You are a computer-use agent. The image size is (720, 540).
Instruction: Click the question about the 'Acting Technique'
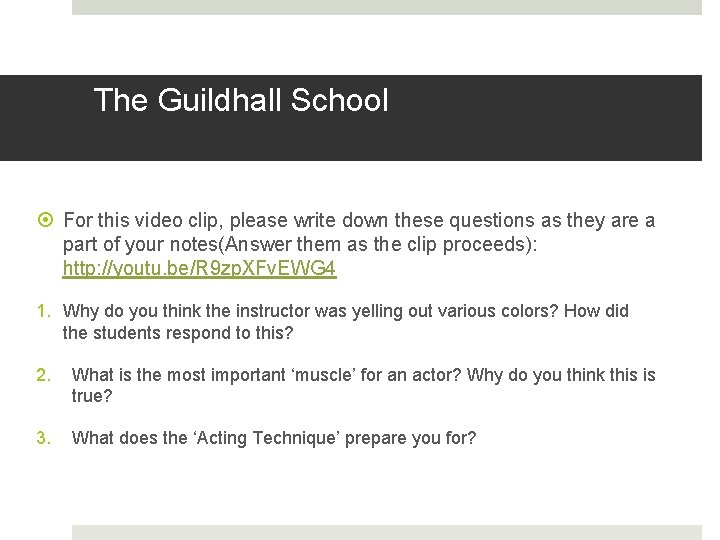point(274,438)
